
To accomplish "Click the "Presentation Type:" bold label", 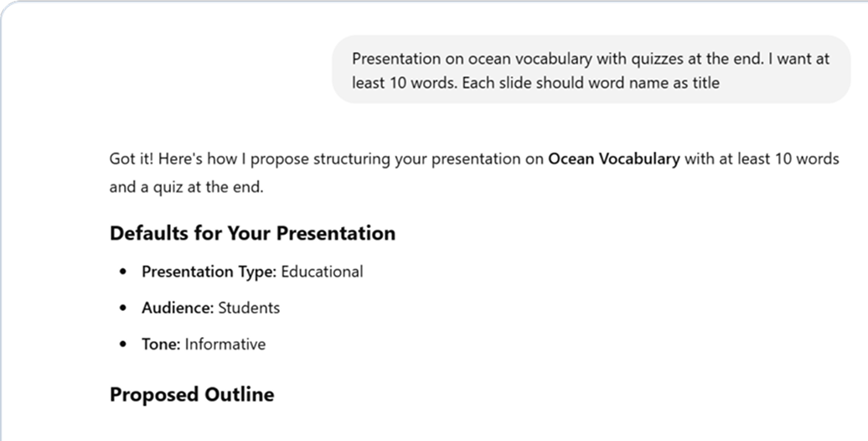I will coord(209,272).
